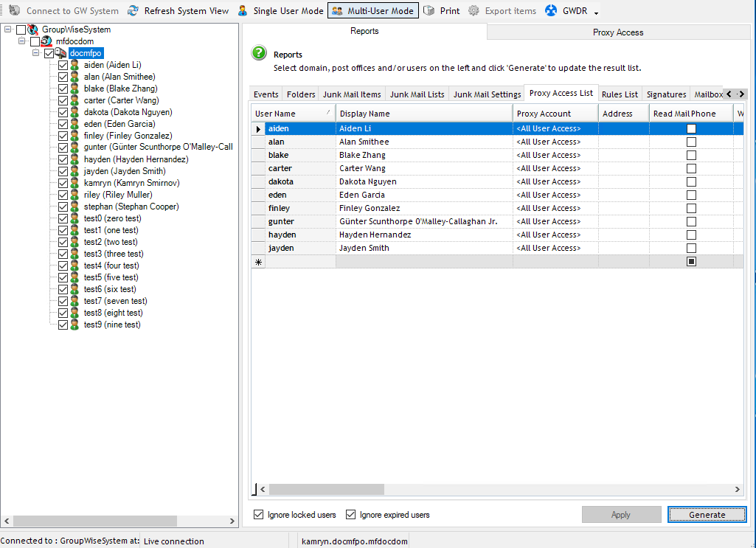
Task: Collapse the mfdocdom tree node
Action: [21, 41]
